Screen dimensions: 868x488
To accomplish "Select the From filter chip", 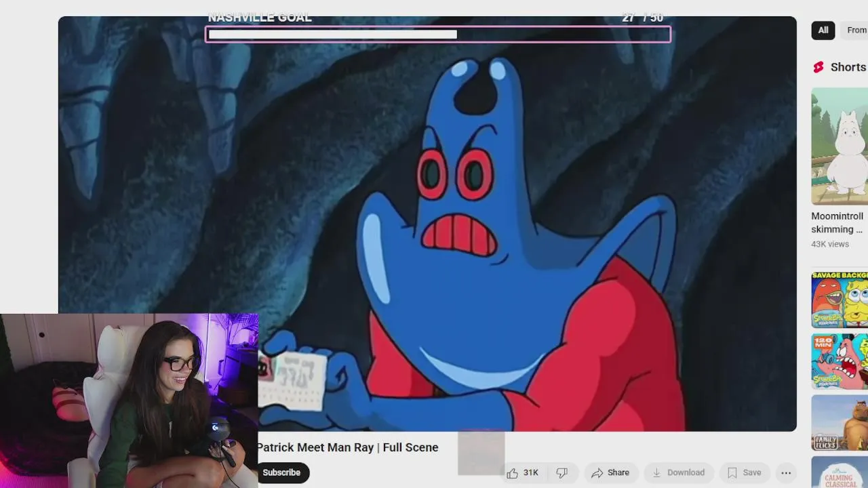I will coord(854,30).
